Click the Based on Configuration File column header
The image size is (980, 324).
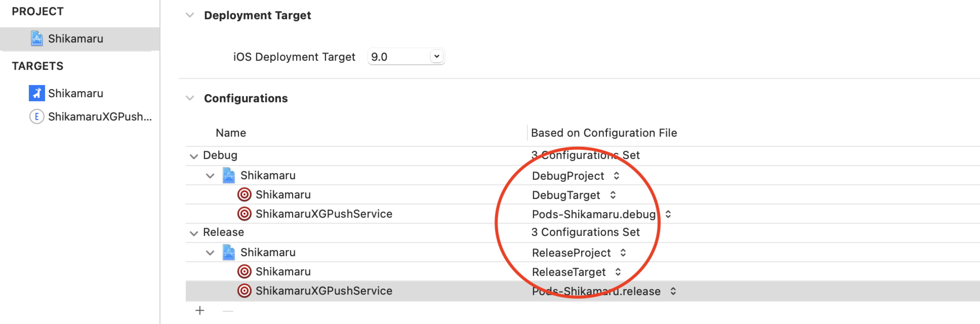tap(604, 133)
